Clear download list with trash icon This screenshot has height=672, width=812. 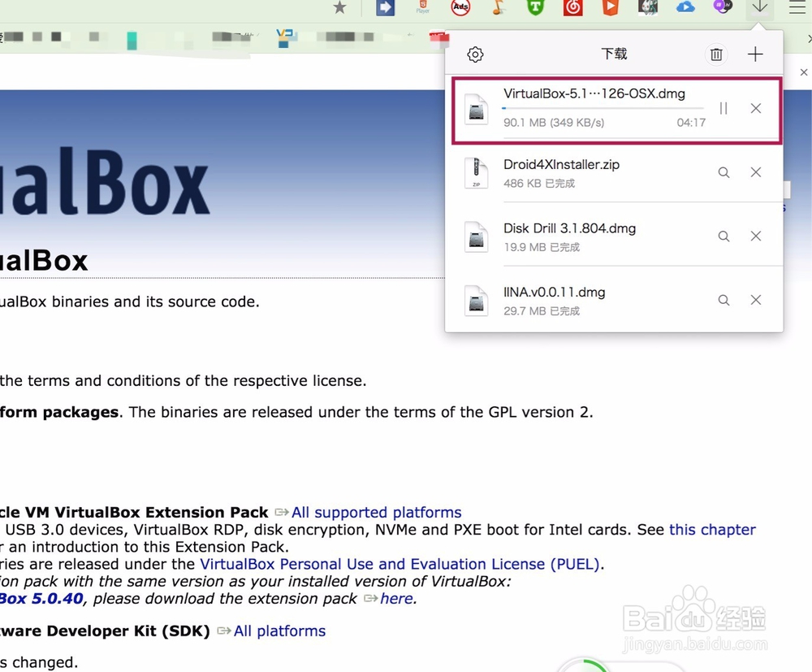pos(716,54)
